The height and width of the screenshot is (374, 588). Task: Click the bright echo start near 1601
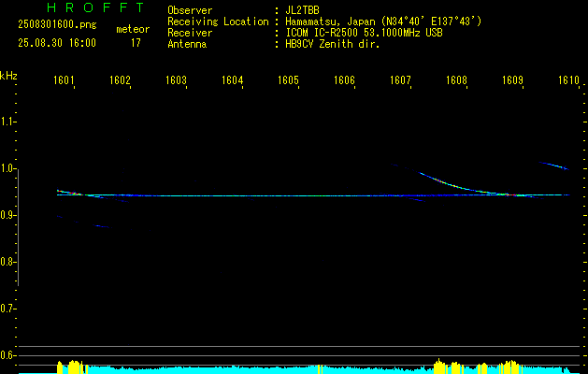(67, 192)
